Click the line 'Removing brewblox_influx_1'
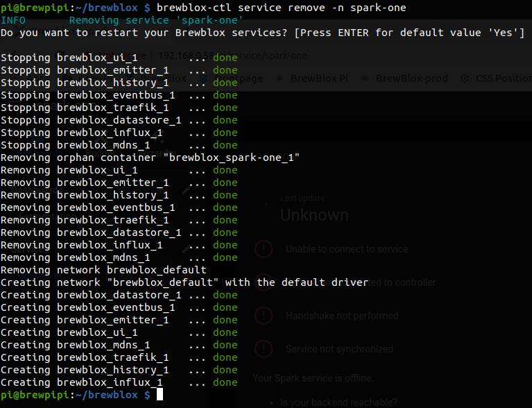Image resolution: width=532 pixels, height=408 pixels. [119, 245]
